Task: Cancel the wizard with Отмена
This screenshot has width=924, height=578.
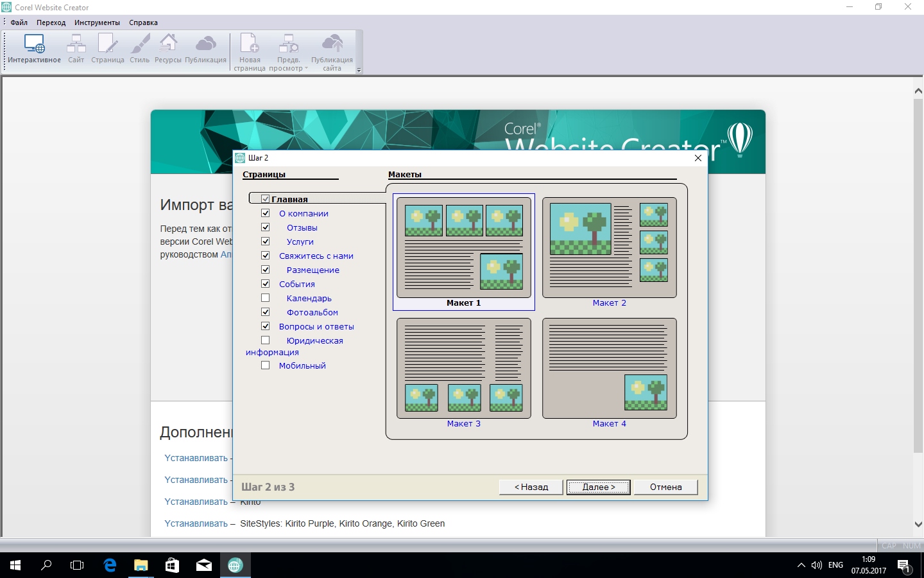Action: pyautogui.click(x=666, y=487)
